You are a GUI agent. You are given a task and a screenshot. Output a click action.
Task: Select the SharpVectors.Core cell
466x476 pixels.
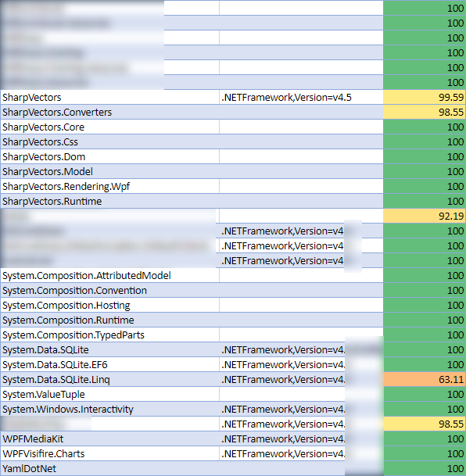click(x=110, y=127)
